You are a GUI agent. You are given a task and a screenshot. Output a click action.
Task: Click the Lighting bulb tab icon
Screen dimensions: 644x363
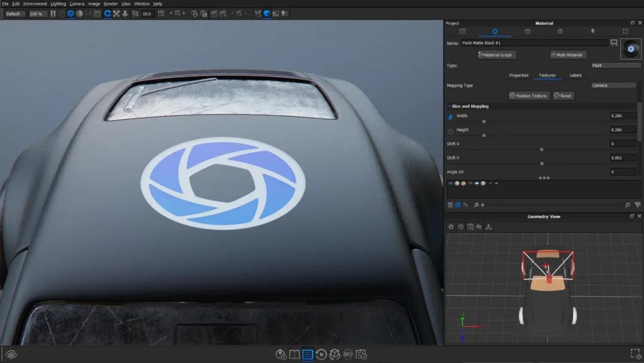tap(592, 31)
